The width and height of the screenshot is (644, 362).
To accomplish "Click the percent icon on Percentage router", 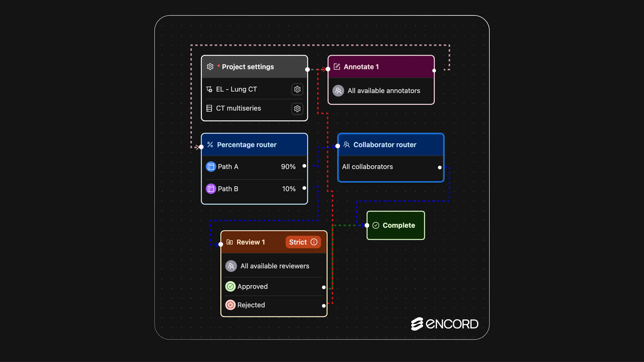I will coord(210,145).
